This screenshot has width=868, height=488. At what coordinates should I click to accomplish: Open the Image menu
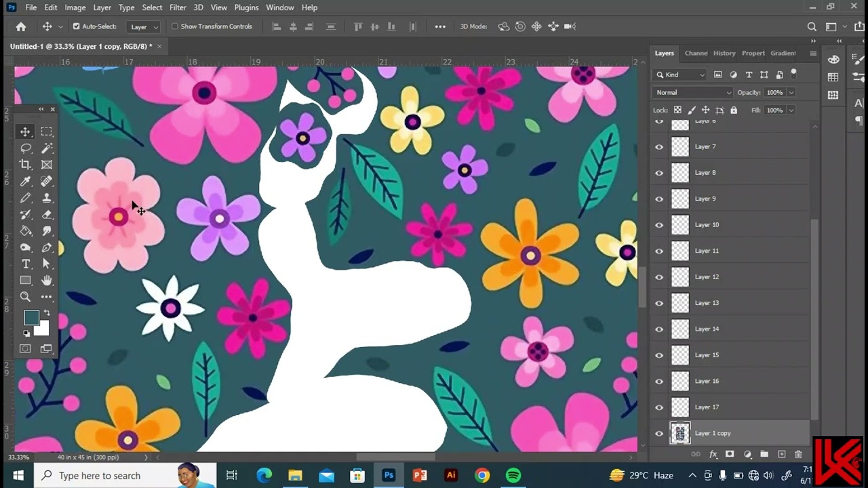click(x=75, y=7)
